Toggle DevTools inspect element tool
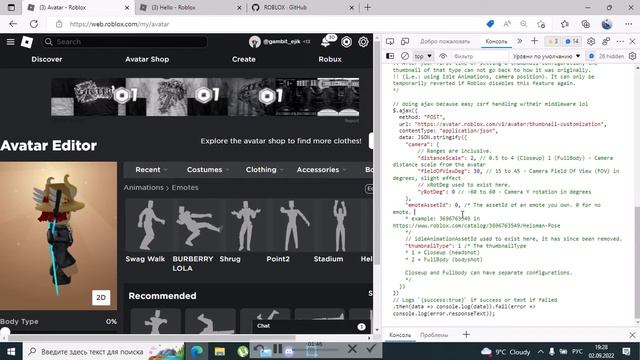The width and height of the screenshot is (640, 360). [x=390, y=41]
